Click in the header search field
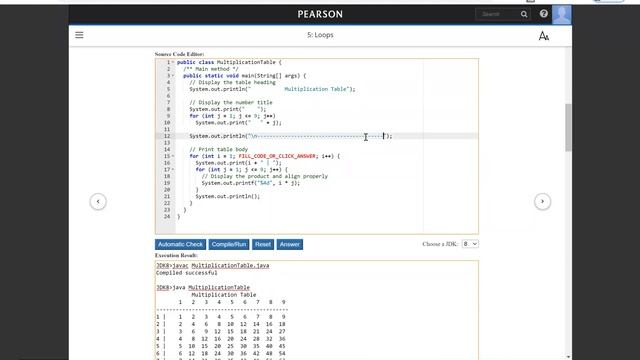Viewport: 640px width, 360px height. pos(498,14)
